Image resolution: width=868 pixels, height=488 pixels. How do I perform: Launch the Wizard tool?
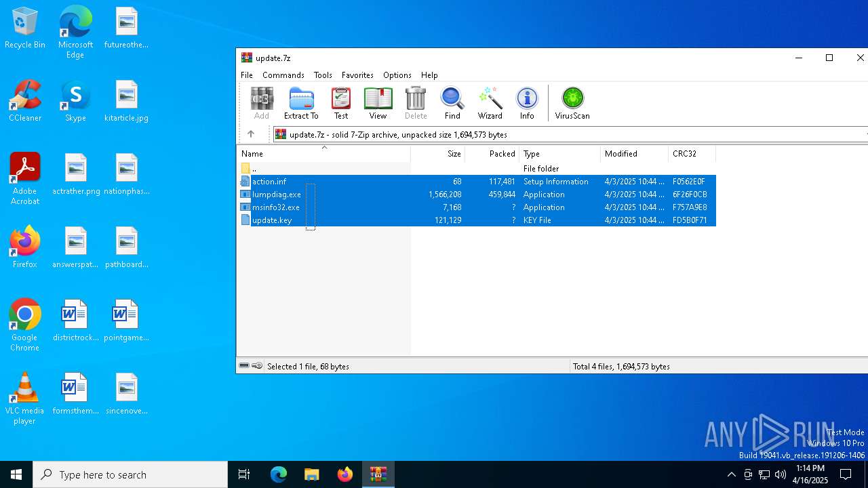click(490, 104)
